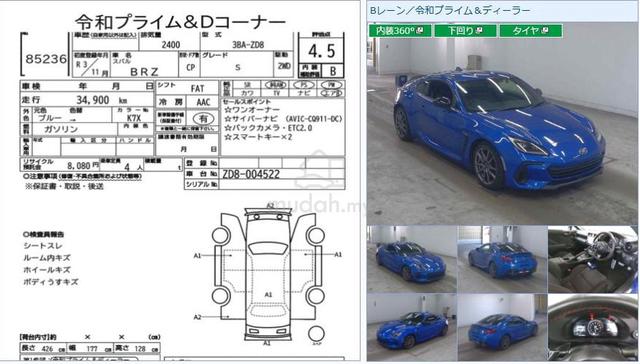Screen dimensions: 640x364
Task: Click the A2 mark at top of car diagram
Action: point(270,205)
